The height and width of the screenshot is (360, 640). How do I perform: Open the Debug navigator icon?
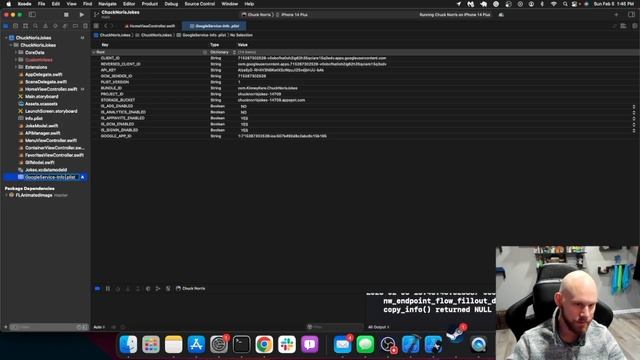point(65,26)
